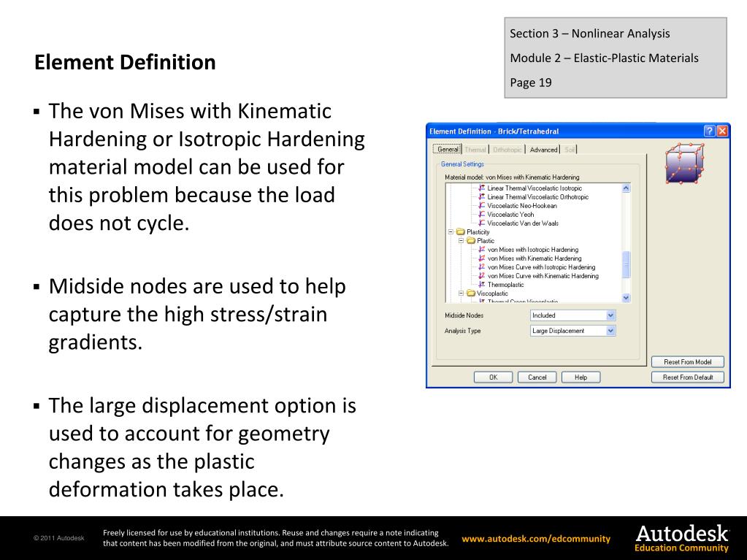Switch to the Soil tab
This screenshot has height=560, width=747.
click(x=569, y=150)
